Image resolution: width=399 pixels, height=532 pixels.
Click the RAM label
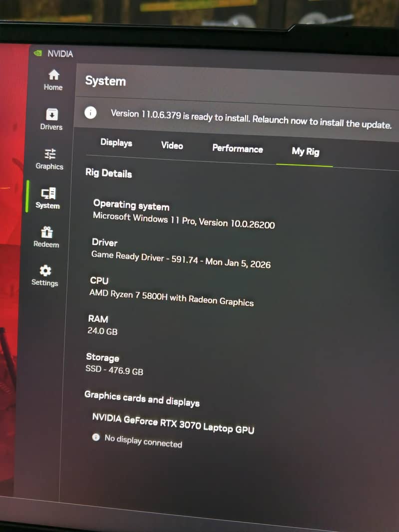[98, 319]
